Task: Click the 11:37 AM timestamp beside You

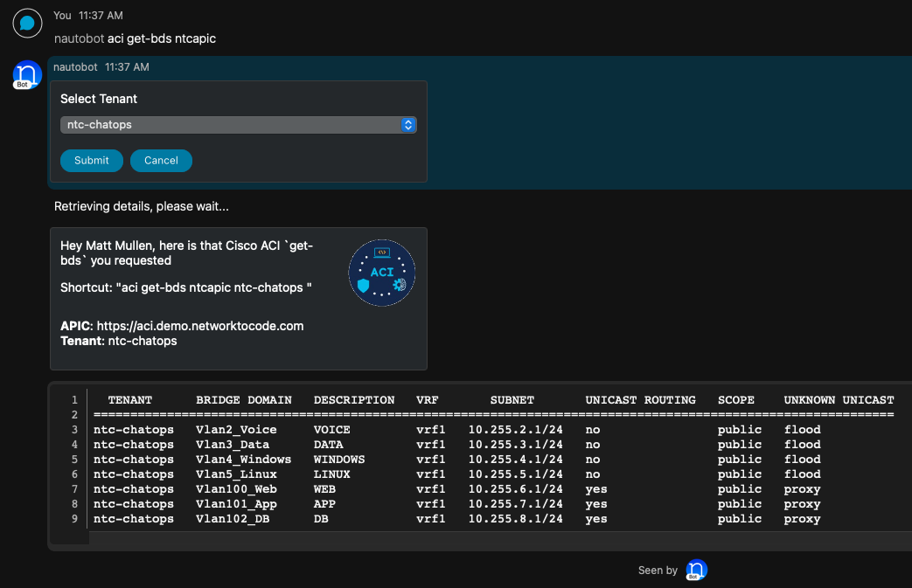Action: click(x=101, y=16)
